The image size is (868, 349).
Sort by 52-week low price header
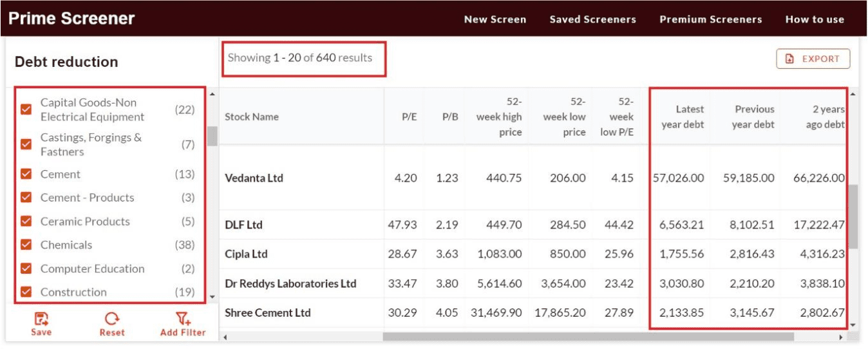tap(564, 117)
